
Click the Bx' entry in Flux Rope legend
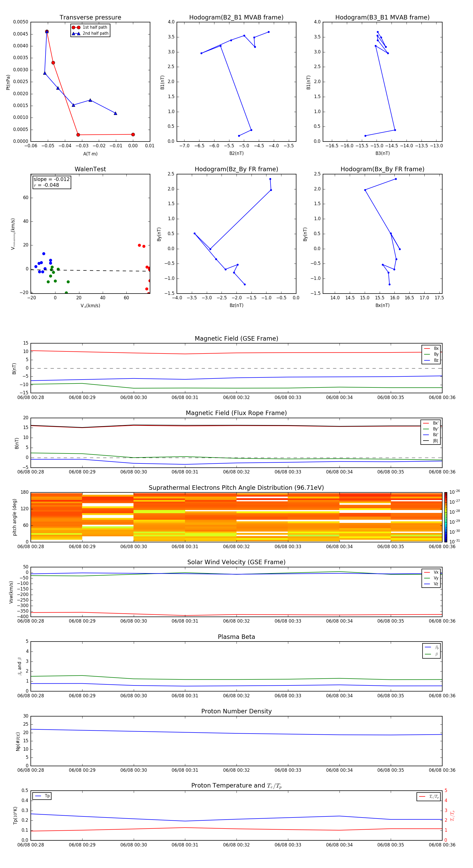[431, 423]
